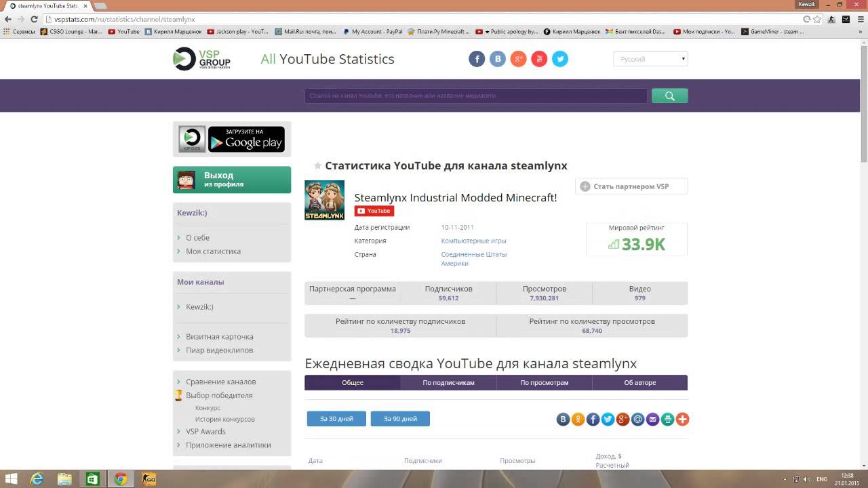Click the red YouTube badge under channel name
Viewport: 868px width, 488px height.
coord(374,211)
